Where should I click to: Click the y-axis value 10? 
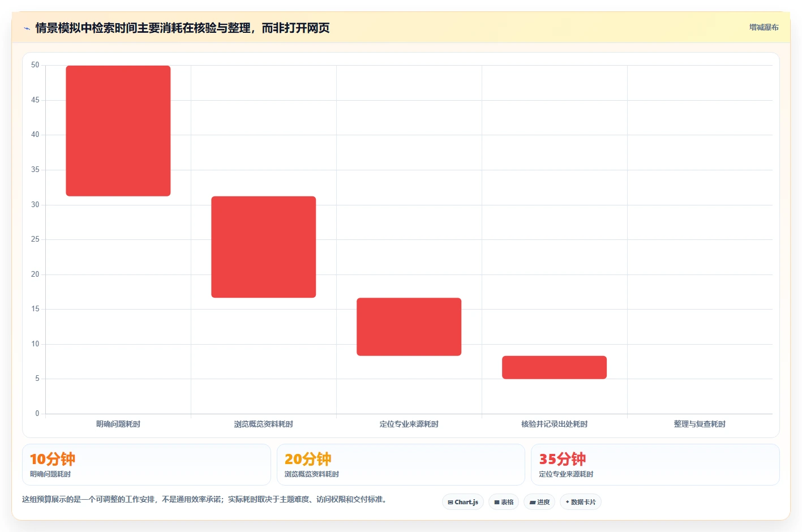coord(35,344)
